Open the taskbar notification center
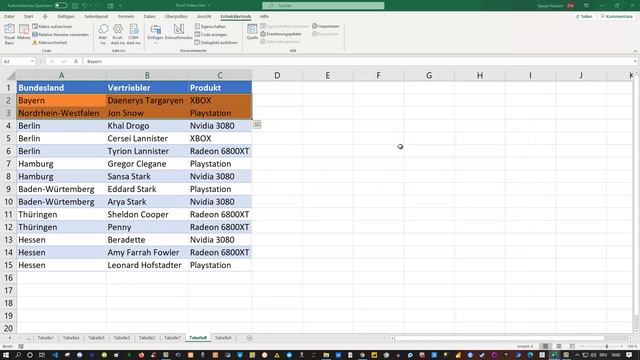This screenshot has height=360, width=640. [629, 355]
